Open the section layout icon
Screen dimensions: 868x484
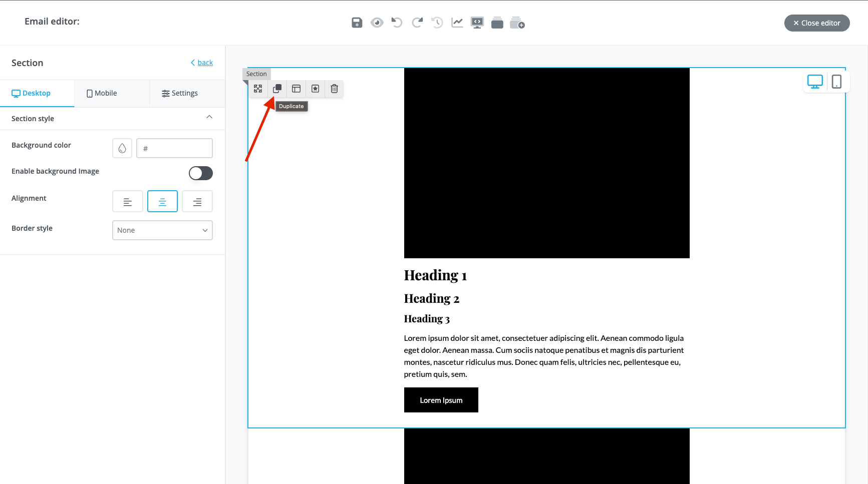click(296, 89)
